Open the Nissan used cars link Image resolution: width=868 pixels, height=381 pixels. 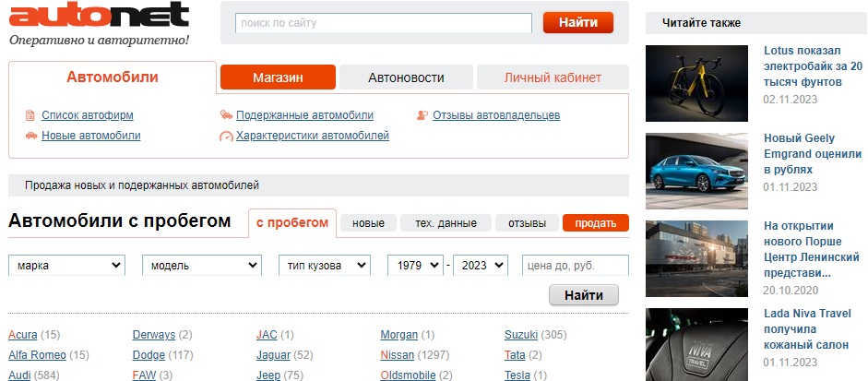[398, 355]
